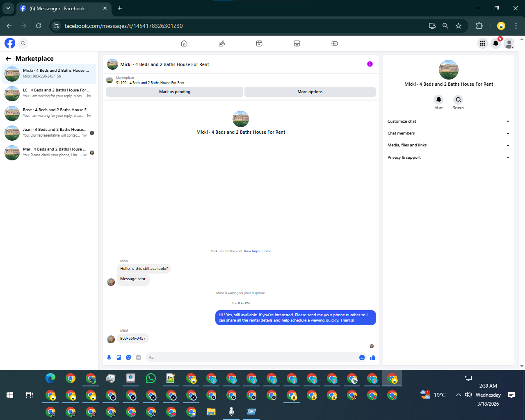Open the browser Extensions puzzle icon
This screenshot has width=525, height=420.
(x=479, y=26)
